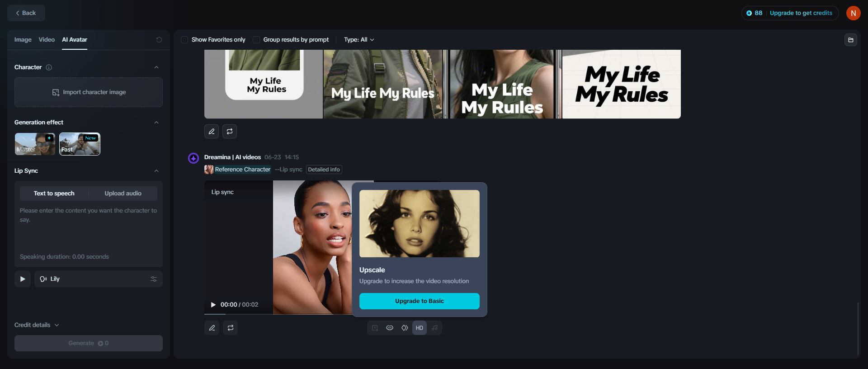The height and width of the screenshot is (369, 868).
Task: Click the frame interpolation diamond icon
Action: [405, 328]
